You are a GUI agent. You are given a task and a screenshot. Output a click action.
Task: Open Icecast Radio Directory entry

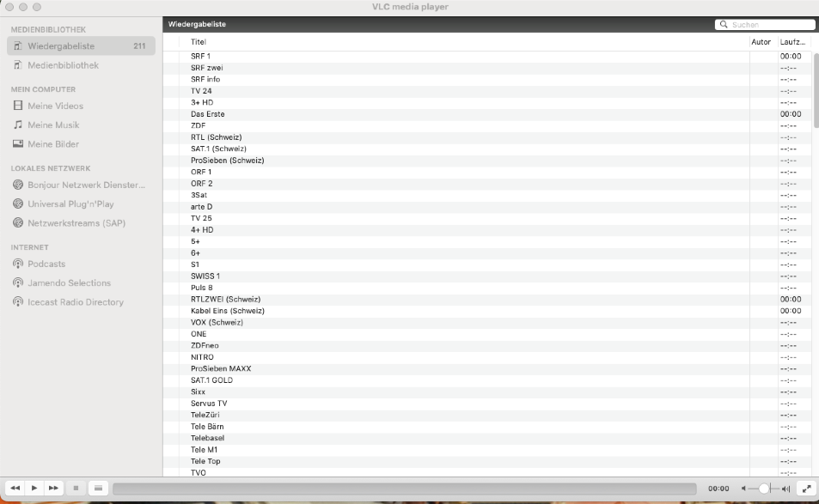click(81, 302)
